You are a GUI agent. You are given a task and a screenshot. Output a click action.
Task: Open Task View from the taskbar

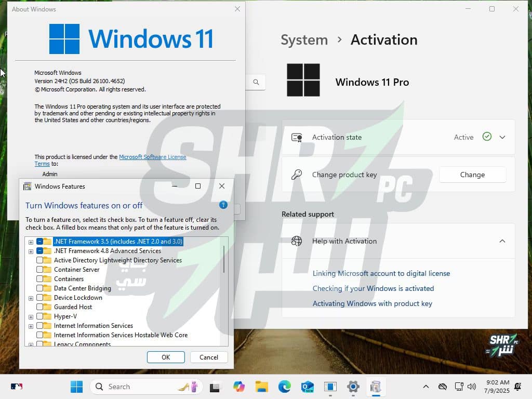(215, 387)
